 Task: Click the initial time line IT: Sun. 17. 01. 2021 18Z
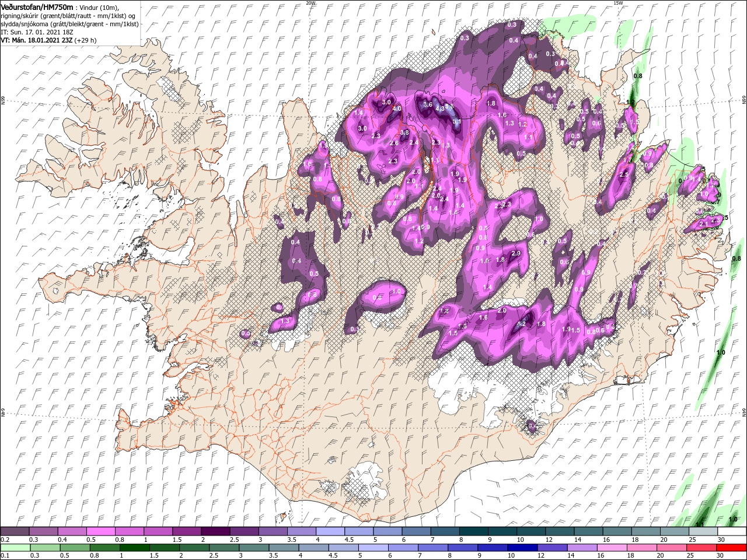36,32
